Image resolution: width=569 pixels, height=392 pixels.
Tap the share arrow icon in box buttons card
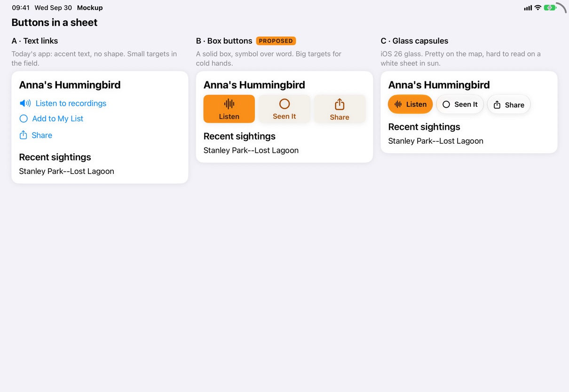[340, 104]
